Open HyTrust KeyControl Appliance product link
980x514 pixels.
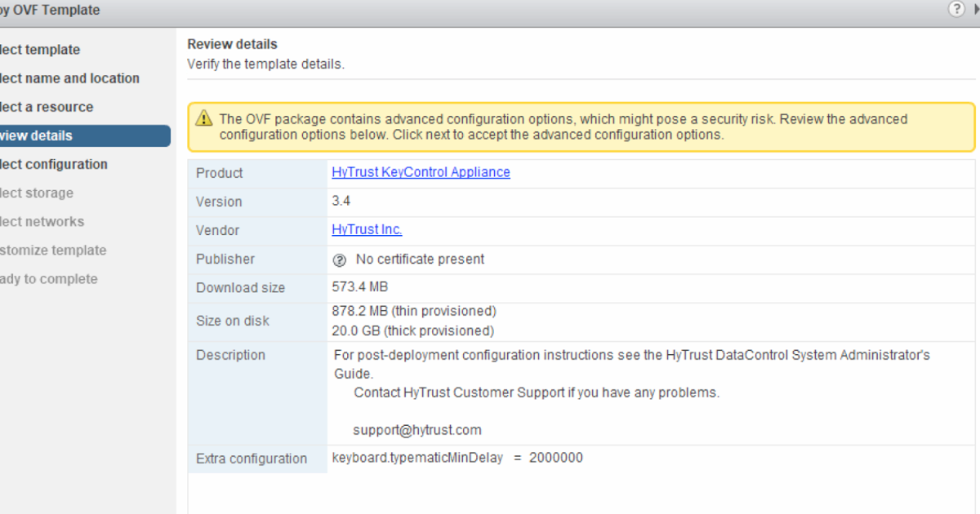click(x=421, y=172)
